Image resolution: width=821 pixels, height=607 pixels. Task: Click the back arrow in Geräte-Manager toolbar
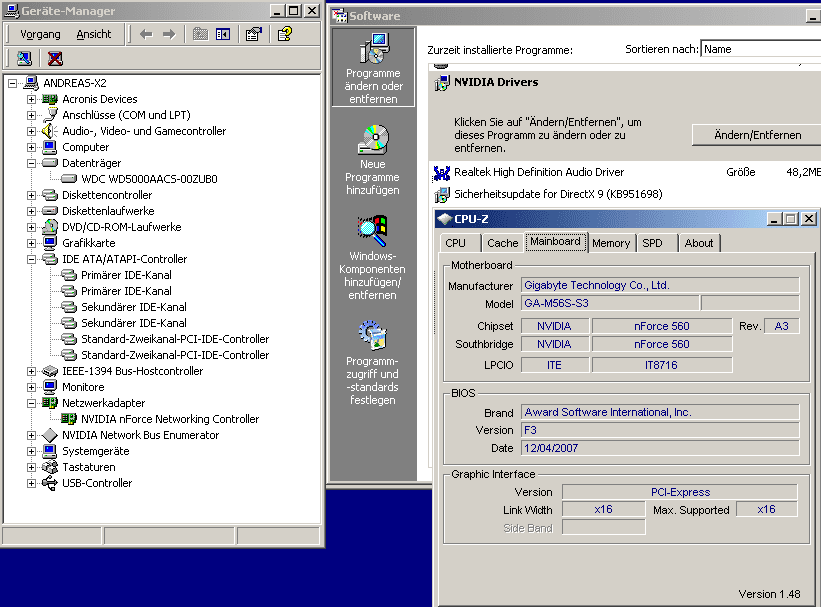(146, 35)
